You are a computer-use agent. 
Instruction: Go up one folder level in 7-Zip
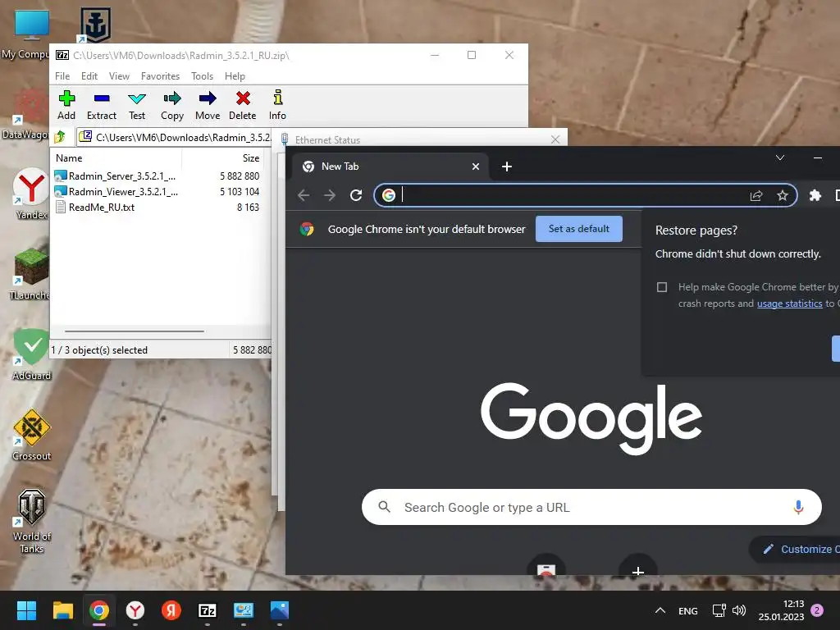click(60, 137)
